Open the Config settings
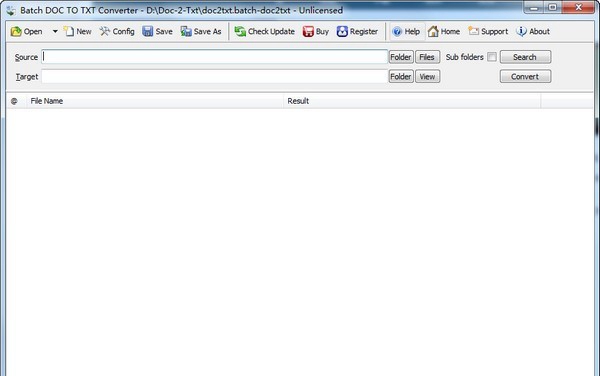This screenshot has height=376, width=600. [x=117, y=31]
